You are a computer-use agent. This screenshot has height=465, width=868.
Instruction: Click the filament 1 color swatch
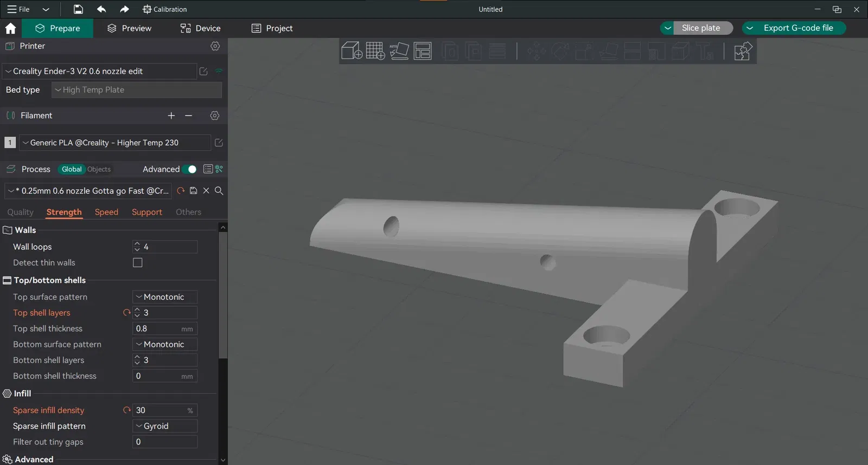[10, 143]
